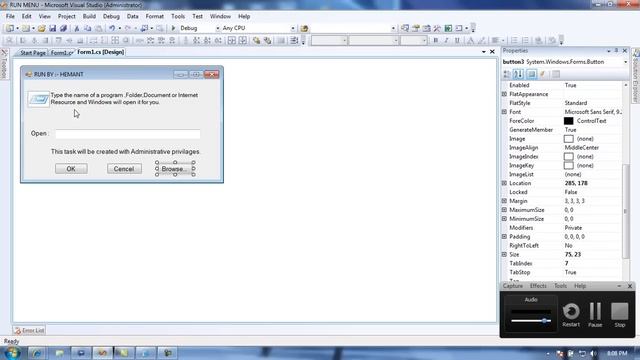
Task: Click the Image property (none) swatch
Action: pos(569,139)
